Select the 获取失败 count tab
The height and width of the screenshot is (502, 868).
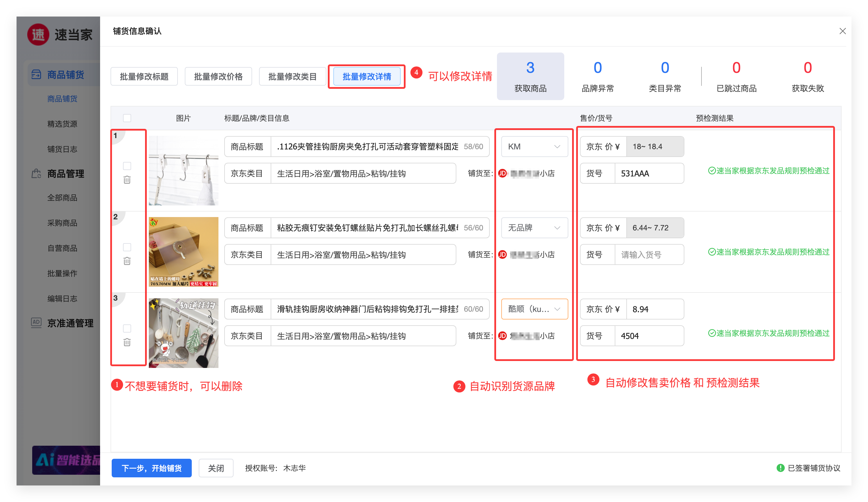tap(807, 76)
